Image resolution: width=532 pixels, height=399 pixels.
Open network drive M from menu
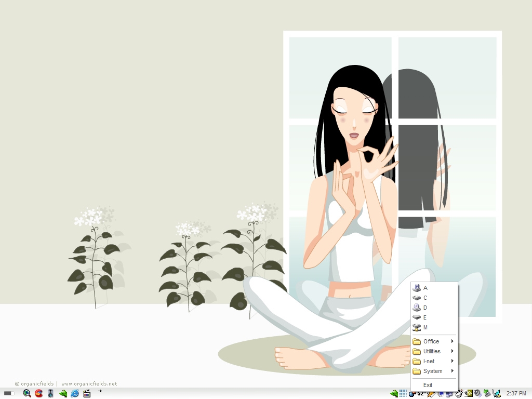(x=434, y=327)
